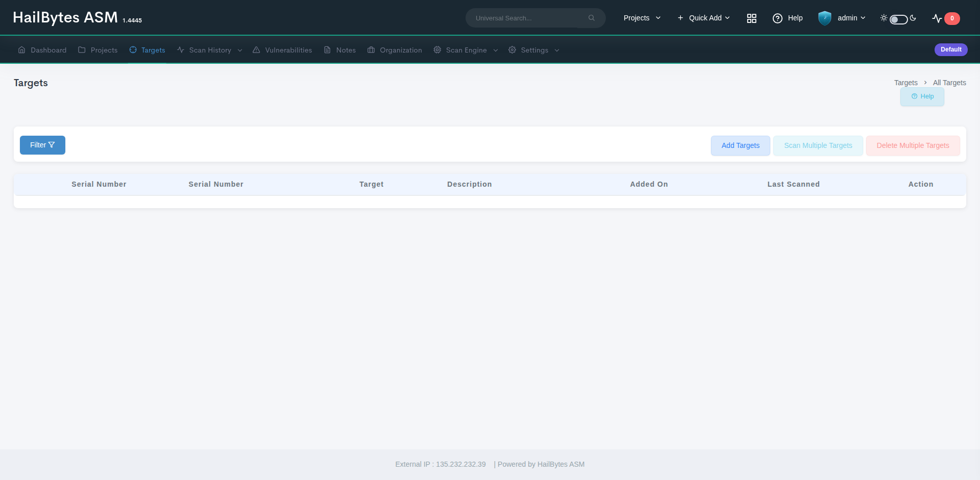The height and width of the screenshot is (480, 980).
Task: Expand the Scan Engine submenu chevron
Action: coord(496,50)
